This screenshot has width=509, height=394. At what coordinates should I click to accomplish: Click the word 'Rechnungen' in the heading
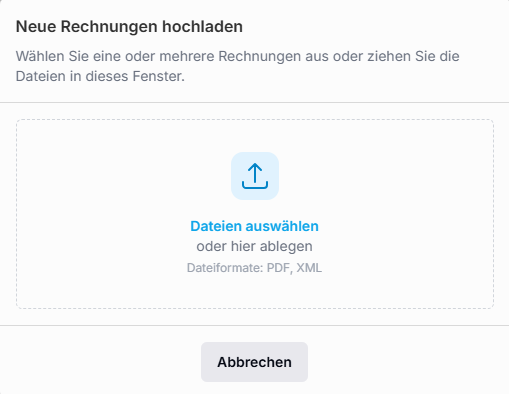(109, 26)
